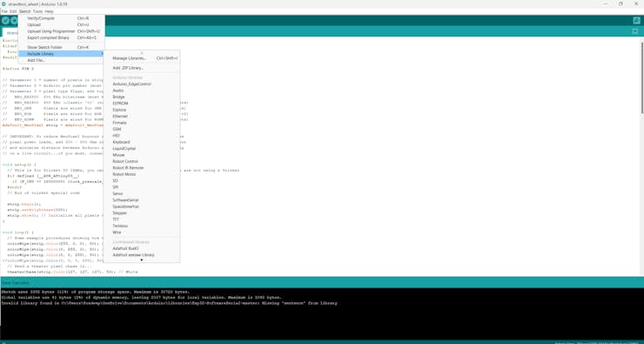Click the editor vertical scrollbar
The image size is (644, 344).
pos(642,76)
